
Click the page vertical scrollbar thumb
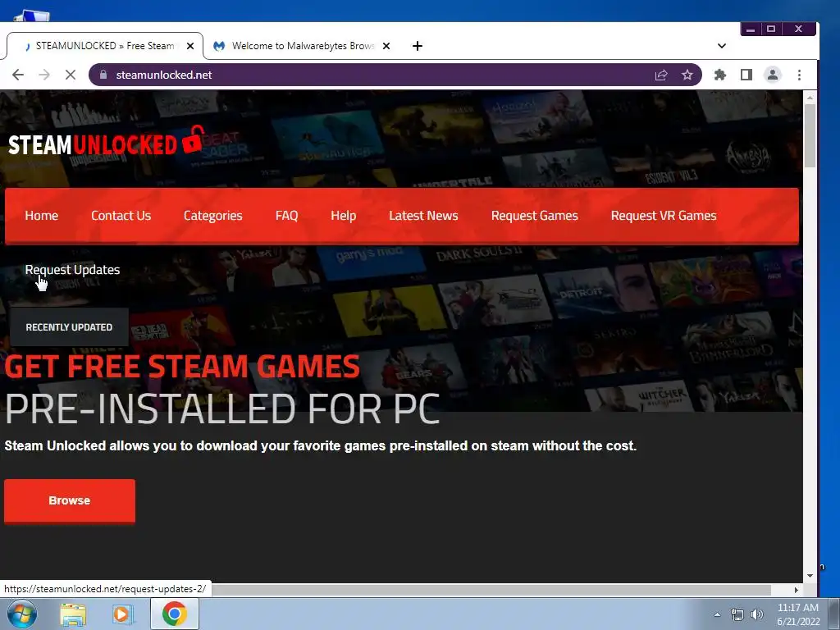tap(810, 135)
